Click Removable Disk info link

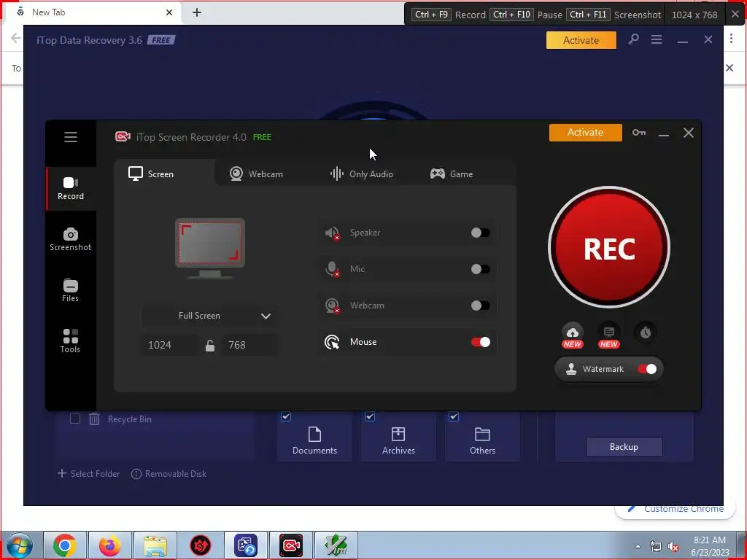[x=169, y=474]
